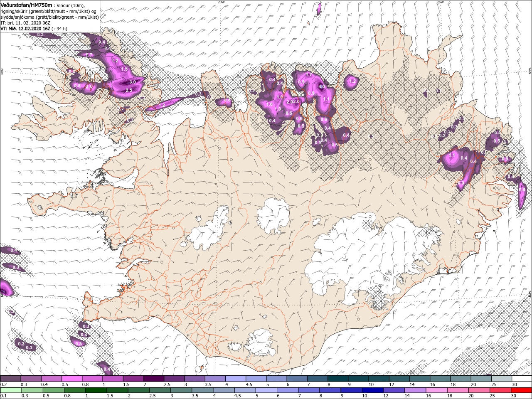Viewport: 532px width, 399px height.
Task: Select top-row legend swatch between 2 and 2.5
Action: pyautogui.click(x=153, y=379)
